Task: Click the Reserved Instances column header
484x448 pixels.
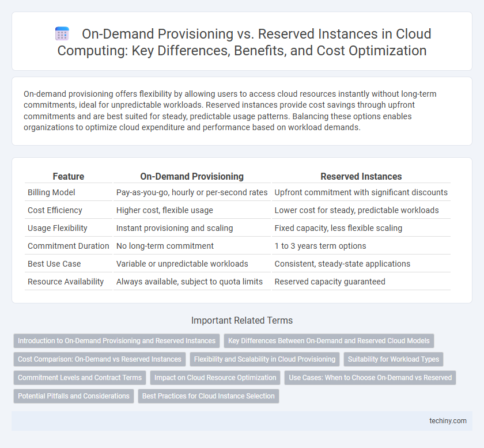Action: pyautogui.click(x=361, y=176)
